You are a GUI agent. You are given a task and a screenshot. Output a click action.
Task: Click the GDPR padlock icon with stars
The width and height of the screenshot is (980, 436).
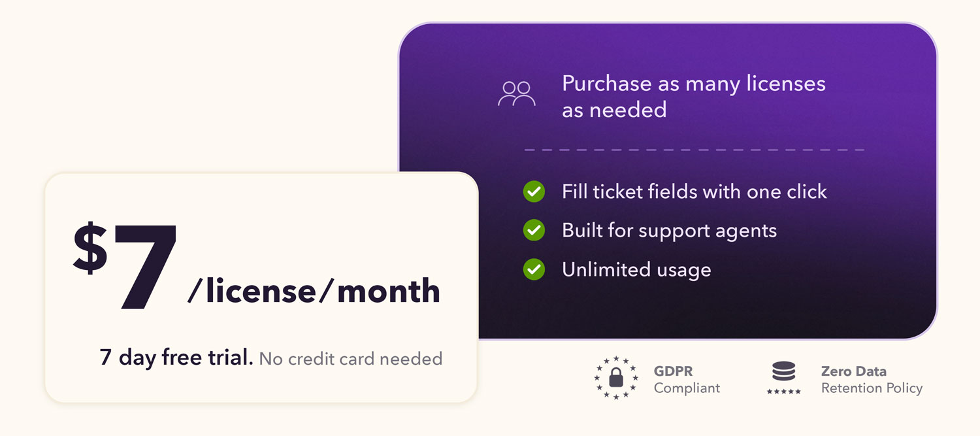(615, 378)
